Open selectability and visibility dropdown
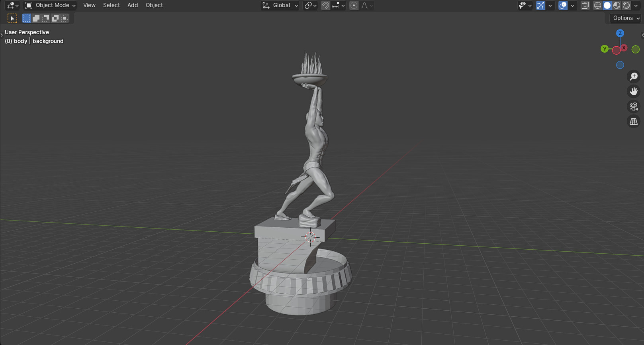Screen dimensions: 644x345 (525, 5)
